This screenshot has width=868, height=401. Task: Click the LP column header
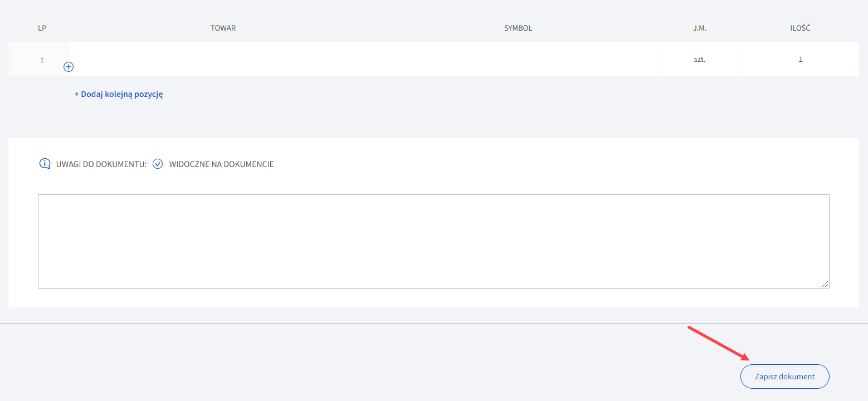42,28
